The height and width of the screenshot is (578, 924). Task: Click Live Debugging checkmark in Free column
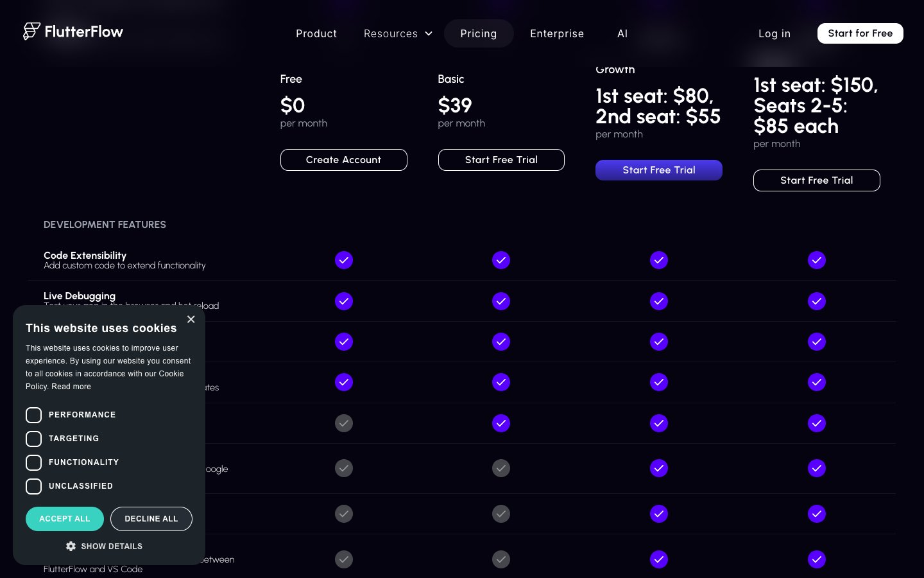[344, 301]
